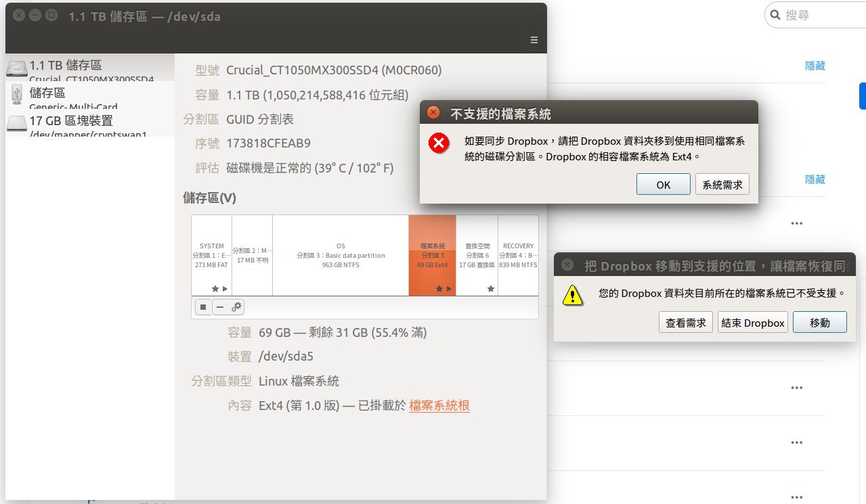The height and width of the screenshot is (504, 866).
Task: Open additional partition options gears icon
Action: [x=236, y=307]
